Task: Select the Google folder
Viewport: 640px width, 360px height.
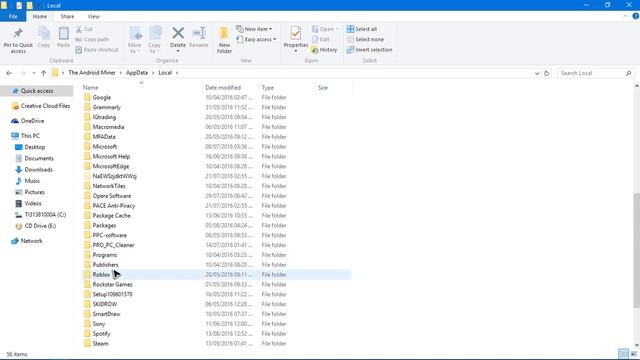Action: click(x=216, y=98)
